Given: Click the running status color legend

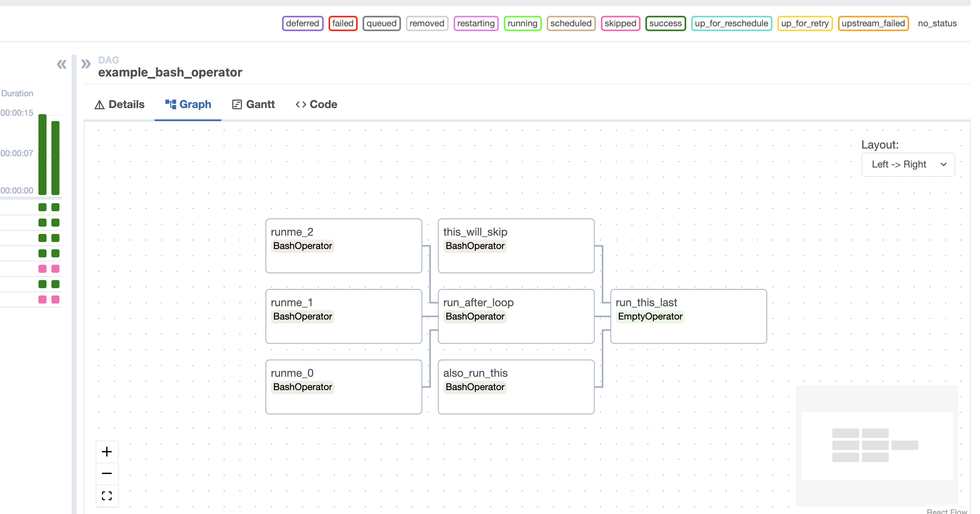Looking at the screenshot, I should click(522, 23).
